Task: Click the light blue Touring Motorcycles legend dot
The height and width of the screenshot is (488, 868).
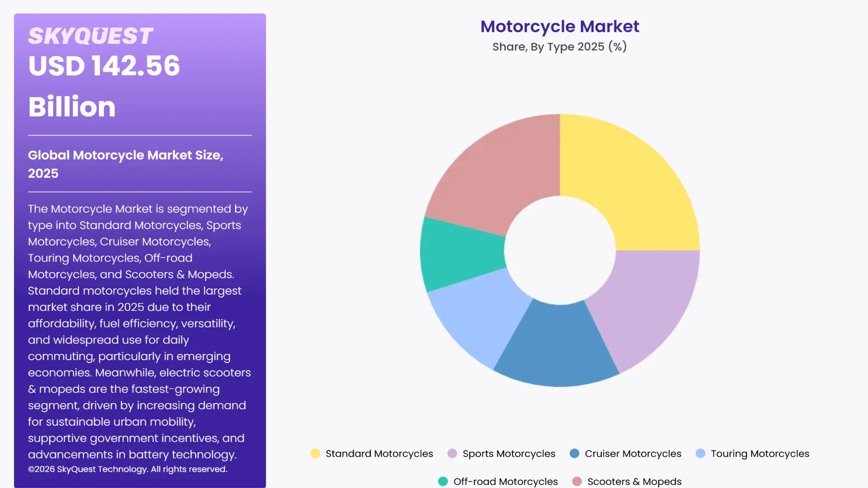Action: click(x=700, y=453)
